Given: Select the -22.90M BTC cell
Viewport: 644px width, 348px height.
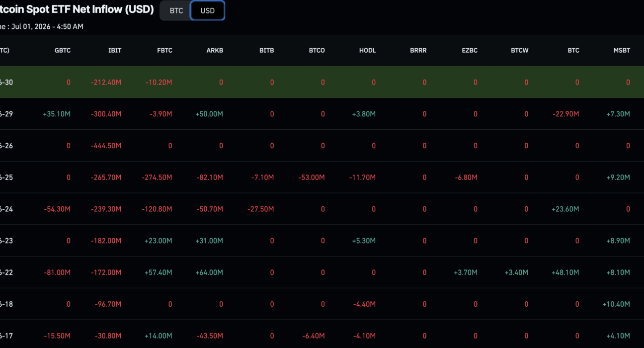Looking at the screenshot, I should point(566,114).
